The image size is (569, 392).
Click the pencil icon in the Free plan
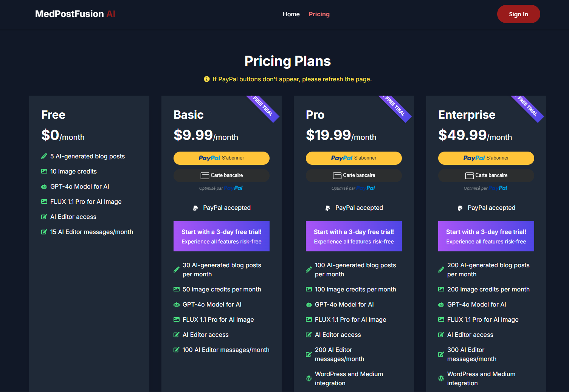coord(44,156)
